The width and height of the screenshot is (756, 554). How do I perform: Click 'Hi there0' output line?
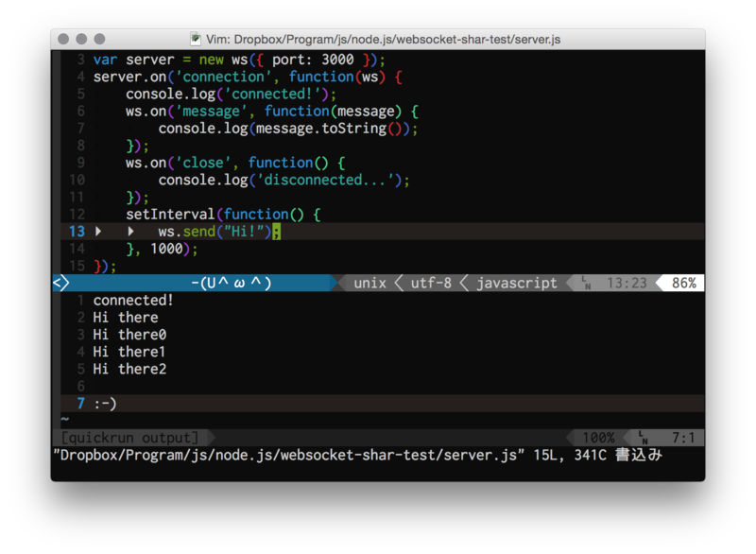129,335
